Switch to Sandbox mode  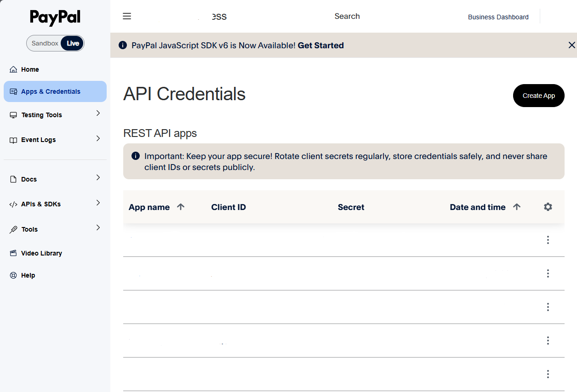[45, 43]
